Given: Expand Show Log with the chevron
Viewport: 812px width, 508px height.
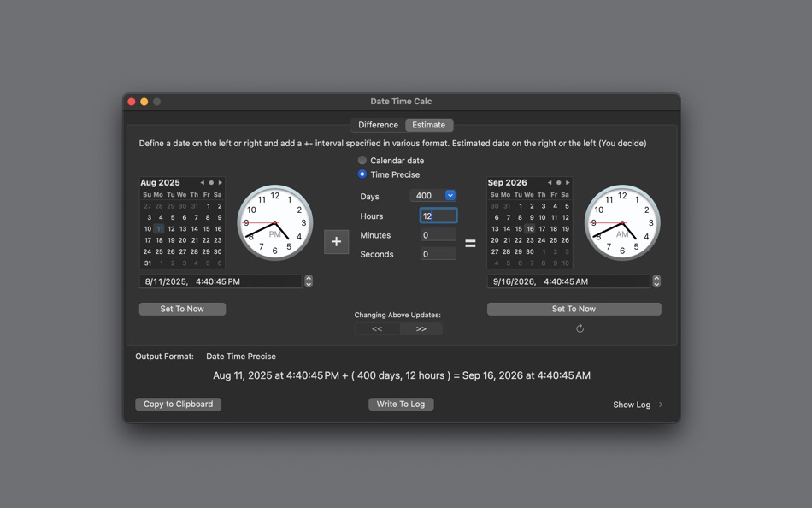Looking at the screenshot, I should click(661, 405).
